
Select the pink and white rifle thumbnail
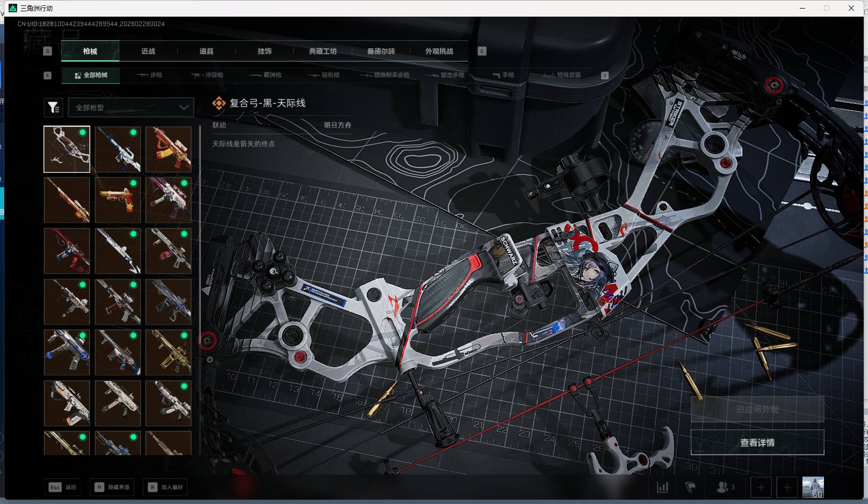[x=169, y=200]
